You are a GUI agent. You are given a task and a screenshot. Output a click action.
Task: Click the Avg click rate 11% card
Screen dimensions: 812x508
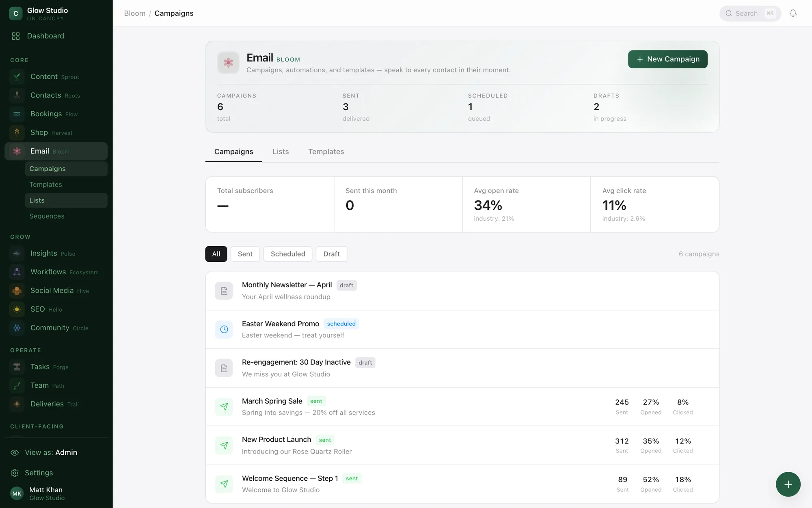click(x=655, y=204)
